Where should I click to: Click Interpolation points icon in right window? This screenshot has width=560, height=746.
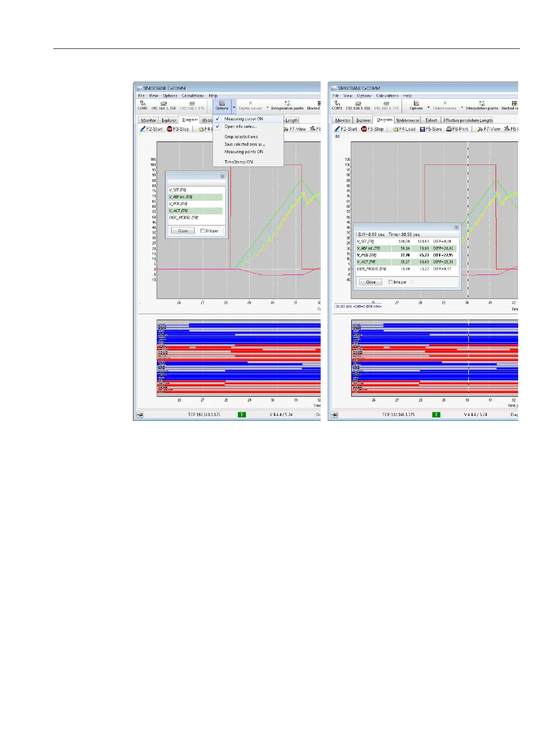(x=482, y=103)
